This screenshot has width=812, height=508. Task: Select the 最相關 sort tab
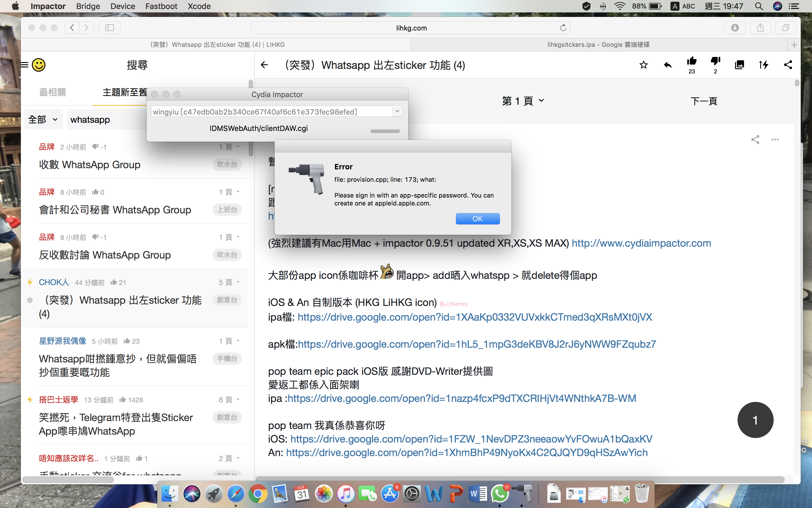pyautogui.click(x=52, y=92)
